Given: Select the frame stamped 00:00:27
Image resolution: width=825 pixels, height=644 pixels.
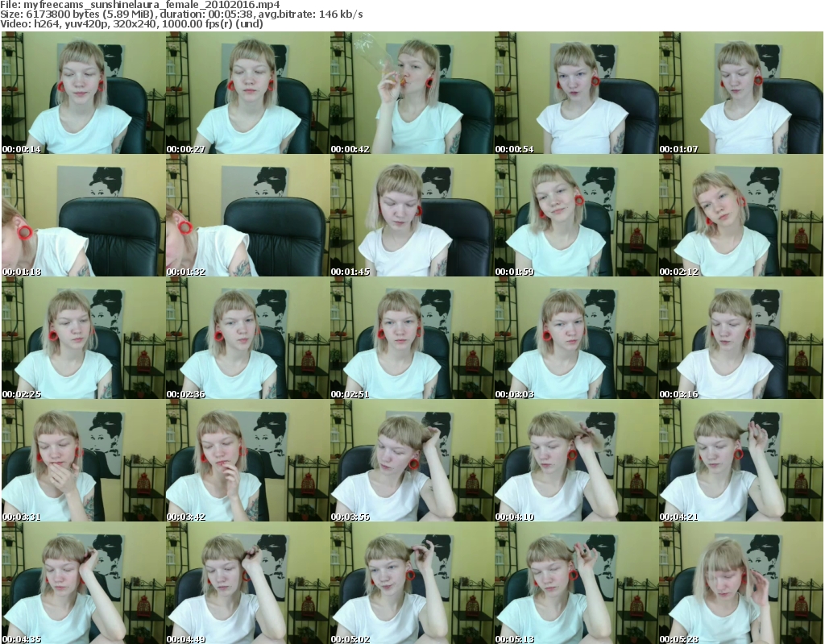Looking at the screenshot, I should click(x=248, y=93).
